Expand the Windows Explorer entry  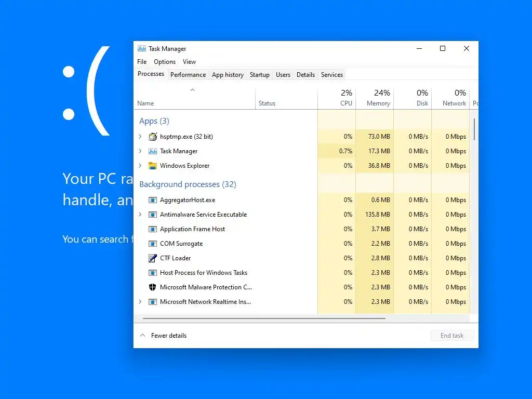click(140, 166)
